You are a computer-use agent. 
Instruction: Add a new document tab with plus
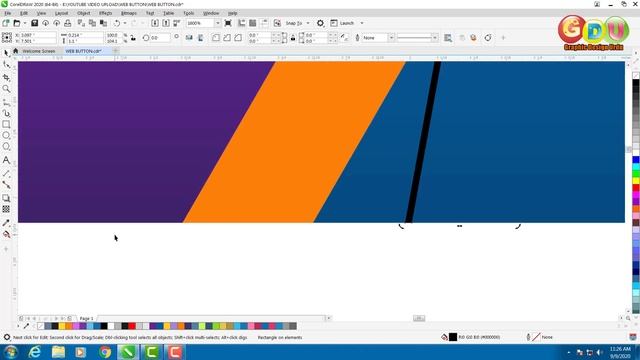(116, 51)
